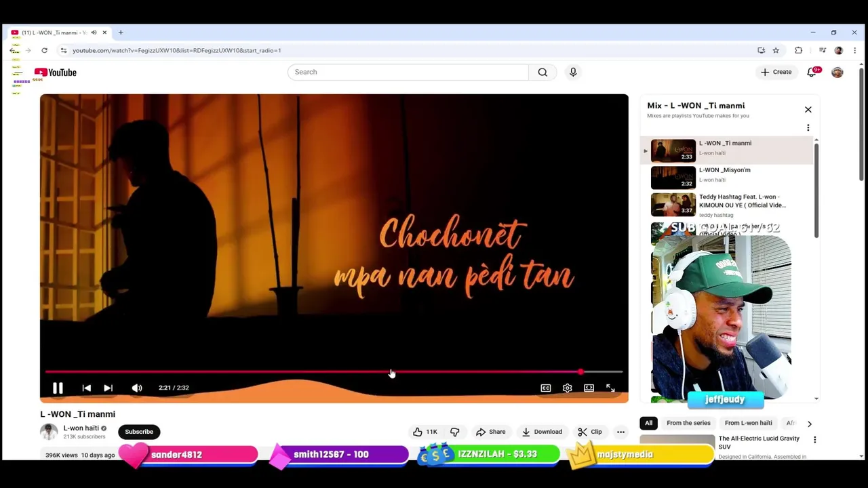Viewport: 868px width, 488px height.
Task: Open the Mix playlist options menu
Action: tap(808, 127)
